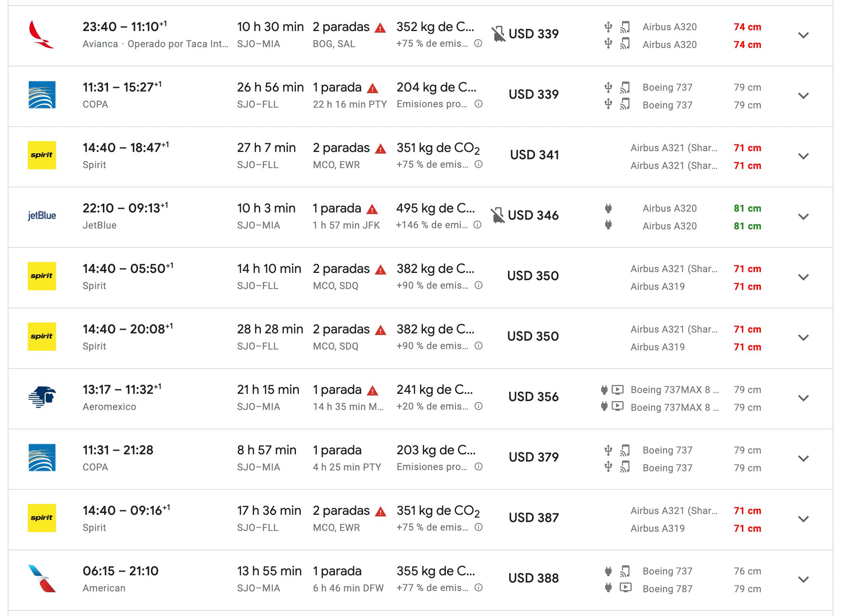
Task: Click the Avianca airline logo
Action: [x=42, y=35]
